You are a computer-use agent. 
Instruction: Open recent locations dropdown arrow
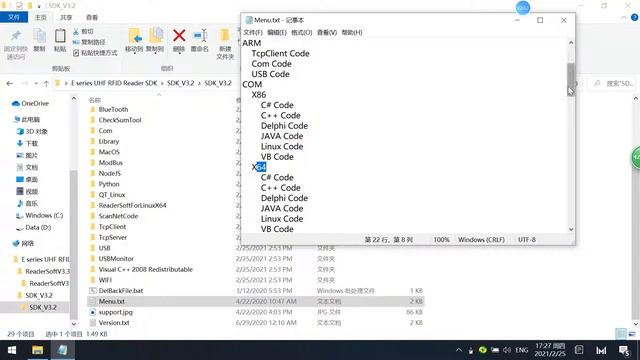(36, 83)
